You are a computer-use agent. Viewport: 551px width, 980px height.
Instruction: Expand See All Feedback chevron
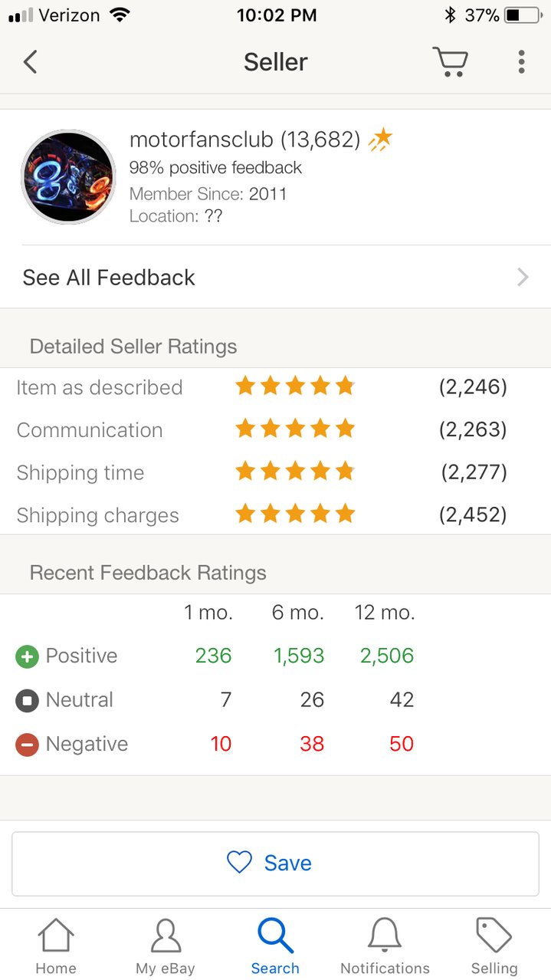[523, 277]
